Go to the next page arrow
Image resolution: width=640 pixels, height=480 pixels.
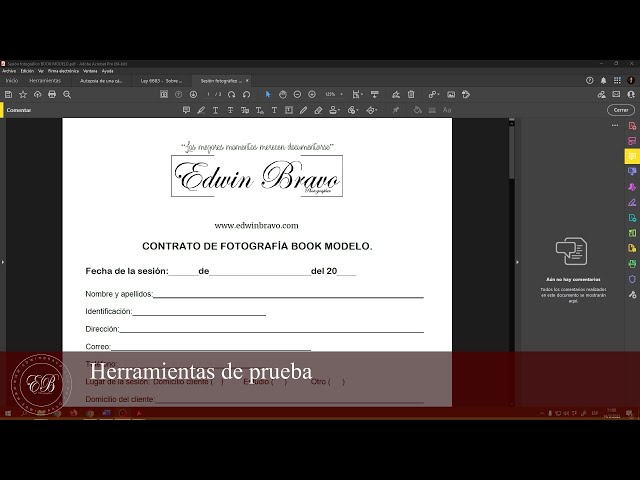(x=193, y=95)
